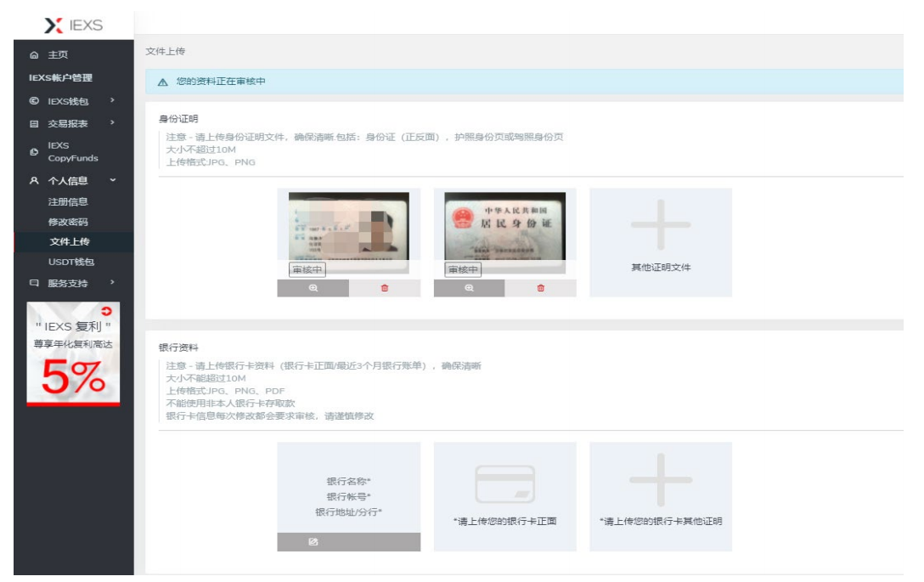Click the IEXS钱包 wallet icon
924x582 pixels.
(34, 101)
